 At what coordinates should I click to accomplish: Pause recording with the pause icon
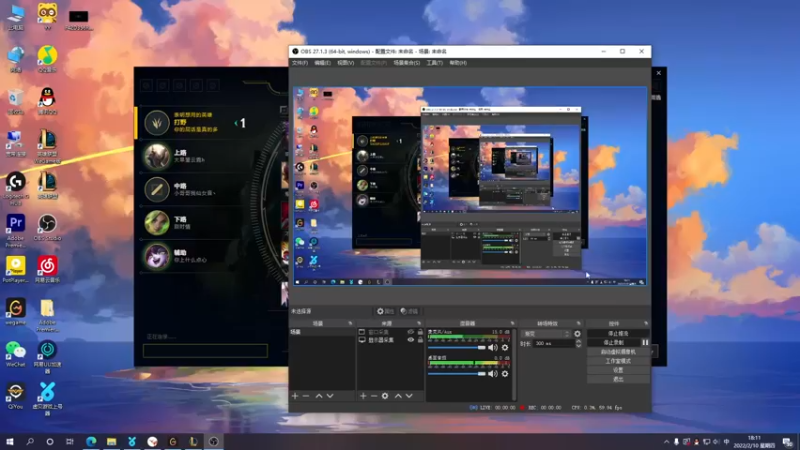pos(645,342)
